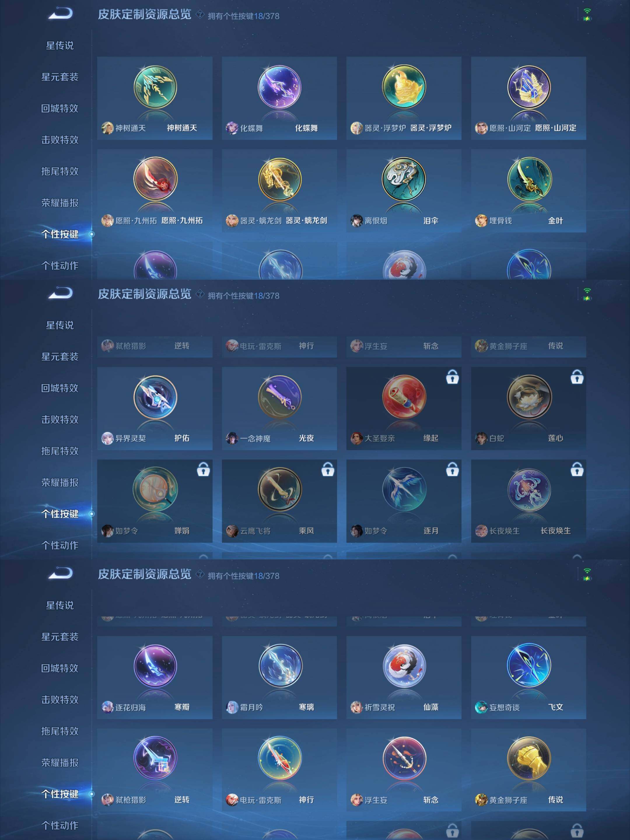Open the locked 乘风 key from 云鹰飞将
This screenshot has height=840, width=630.
click(x=279, y=501)
